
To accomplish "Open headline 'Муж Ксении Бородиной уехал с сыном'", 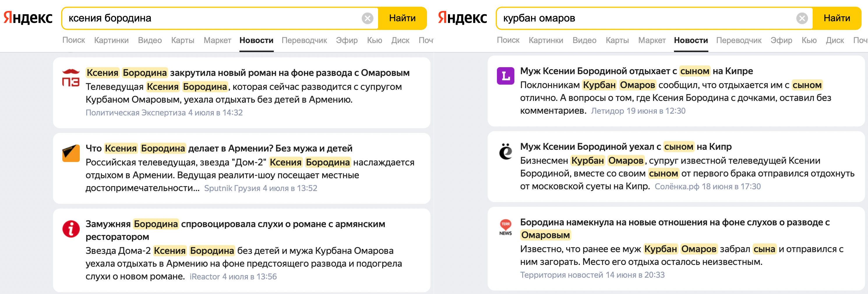I will pyautogui.click(x=626, y=147).
